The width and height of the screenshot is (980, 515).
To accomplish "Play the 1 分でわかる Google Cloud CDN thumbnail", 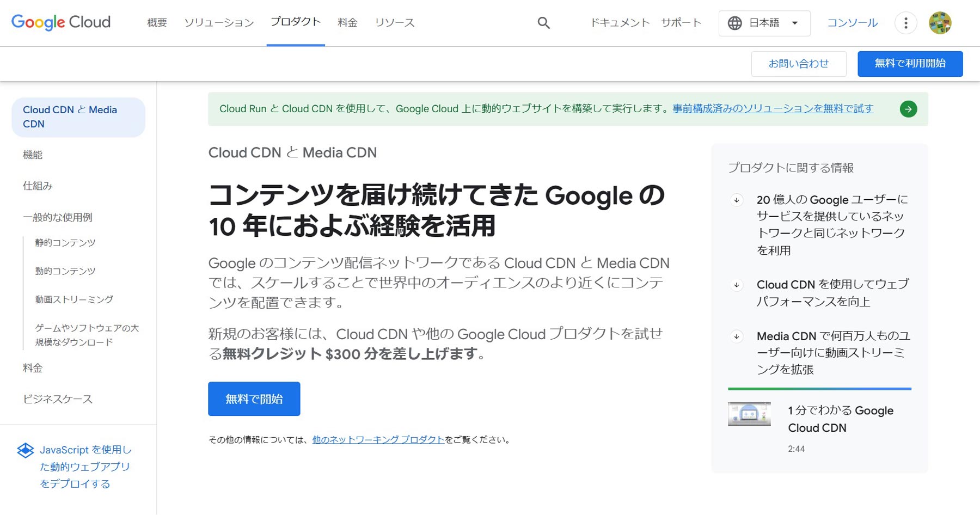I will [749, 414].
